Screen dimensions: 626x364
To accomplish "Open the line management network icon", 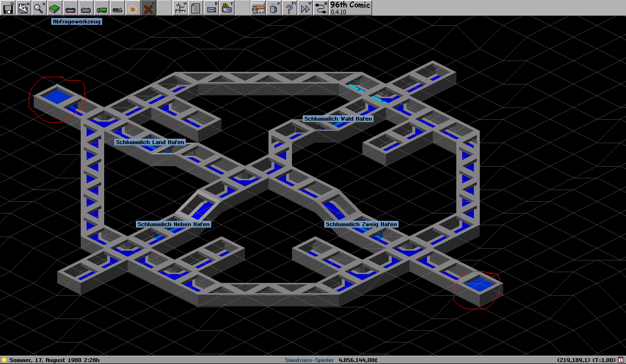I will tap(180, 8).
